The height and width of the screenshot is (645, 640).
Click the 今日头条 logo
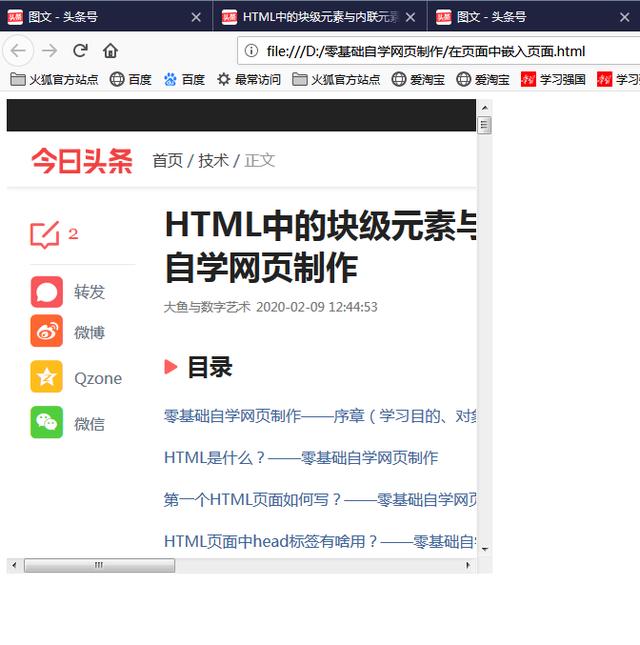pos(82,161)
